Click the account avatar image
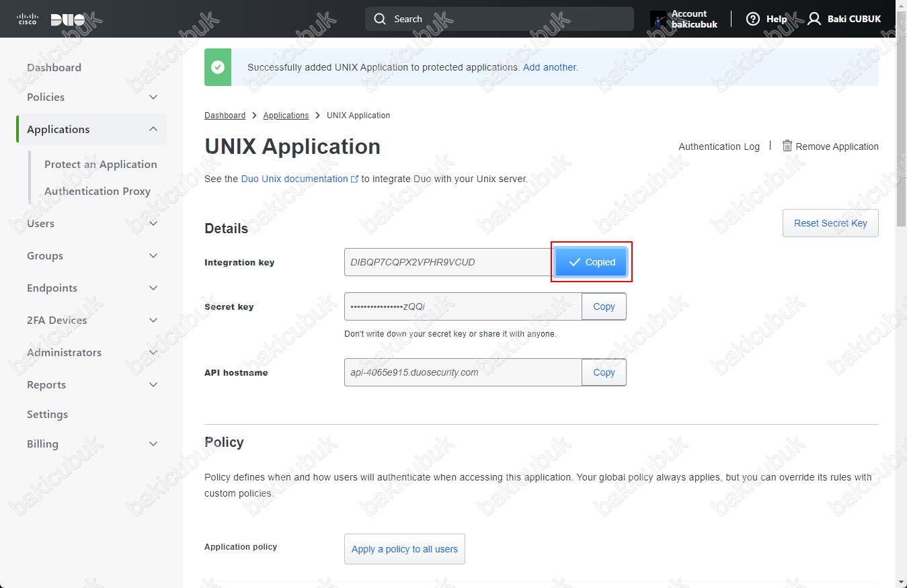907x588 pixels. pos(658,19)
